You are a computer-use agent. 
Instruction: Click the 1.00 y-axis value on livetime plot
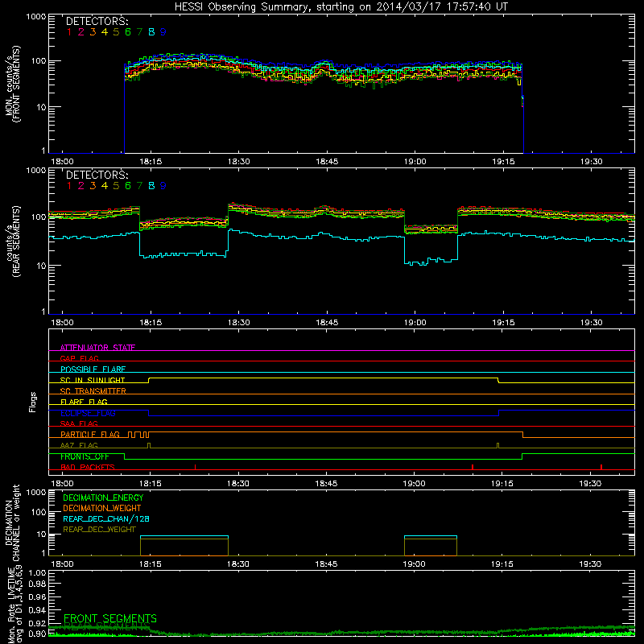37,572
